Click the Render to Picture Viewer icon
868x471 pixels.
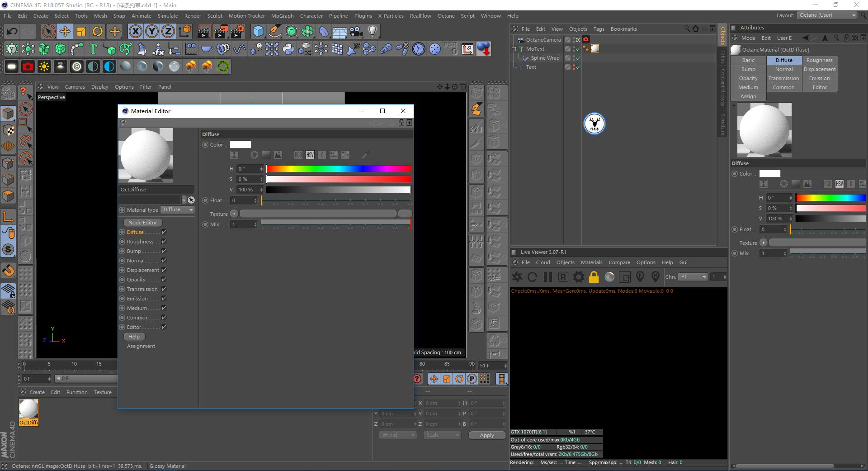221,31
